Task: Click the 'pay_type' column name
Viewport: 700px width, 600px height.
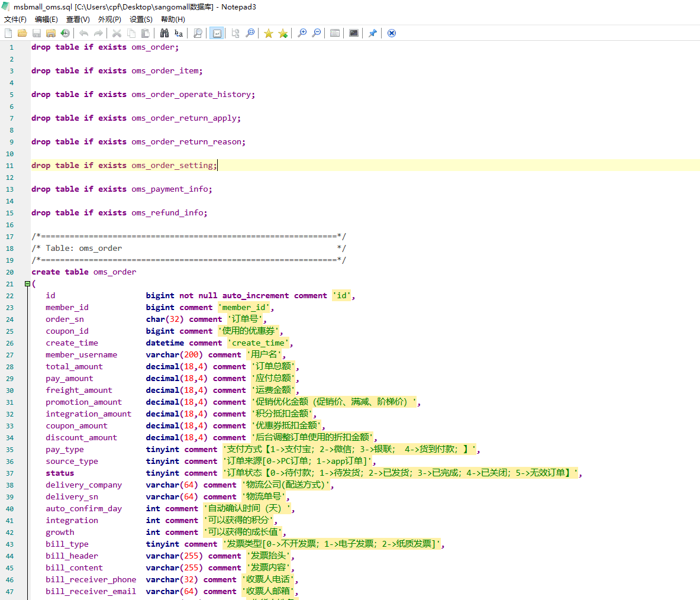Action: click(64, 450)
